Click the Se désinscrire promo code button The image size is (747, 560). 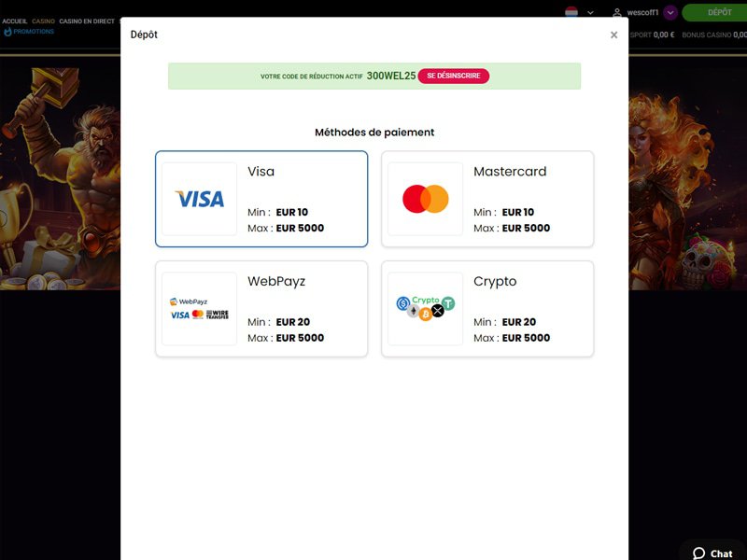(454, 76)
